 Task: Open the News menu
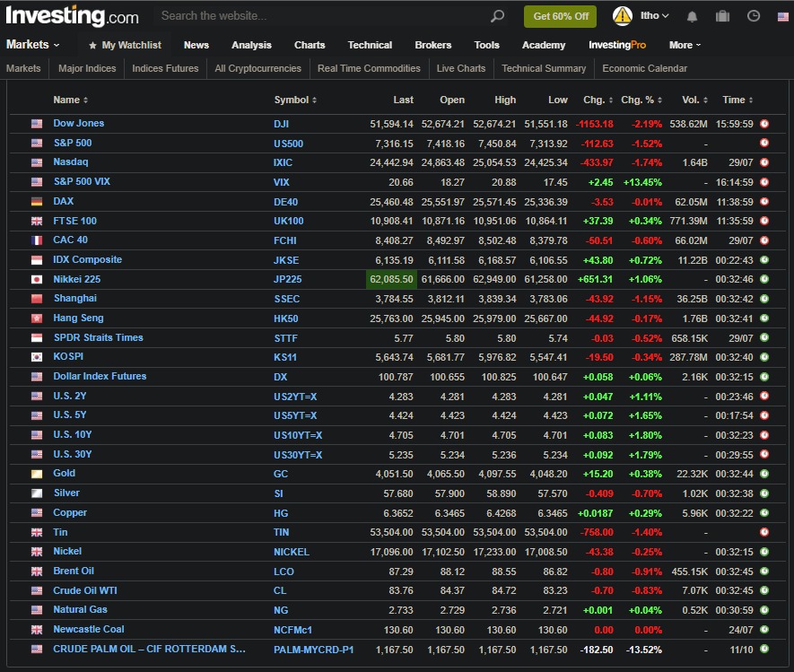coord(196,45)
